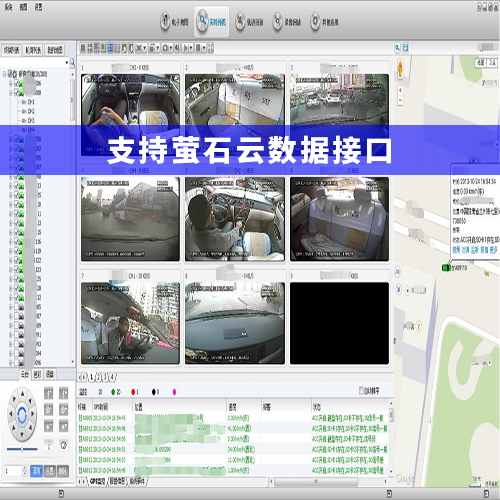Viewport: 500px width, 500px height.
Task: Open the 设置 menu
Action: pyautogui.click(x=38, y=7)
